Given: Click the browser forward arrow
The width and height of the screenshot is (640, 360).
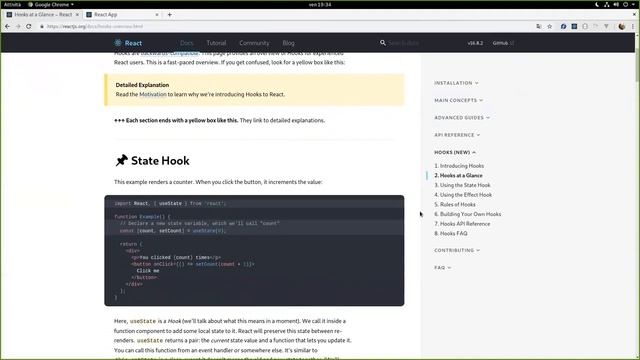Looking at the screenshot, I should pos(18,26).
